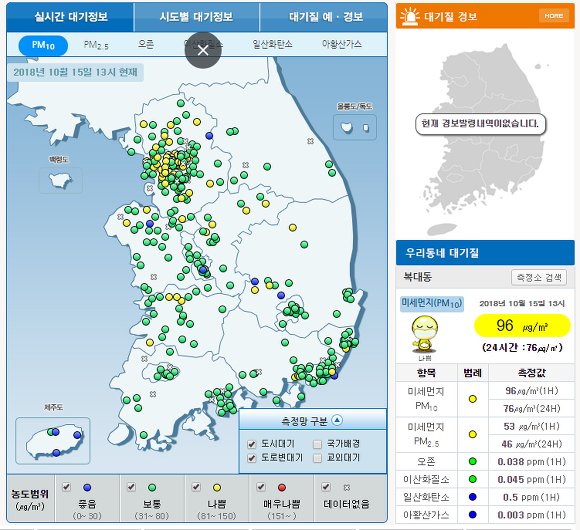Image resolution: width=580 pixels, height=530 pixels.
Task: Click the 0.038 ppm ozone value
Action: click(x=532, y=462)
